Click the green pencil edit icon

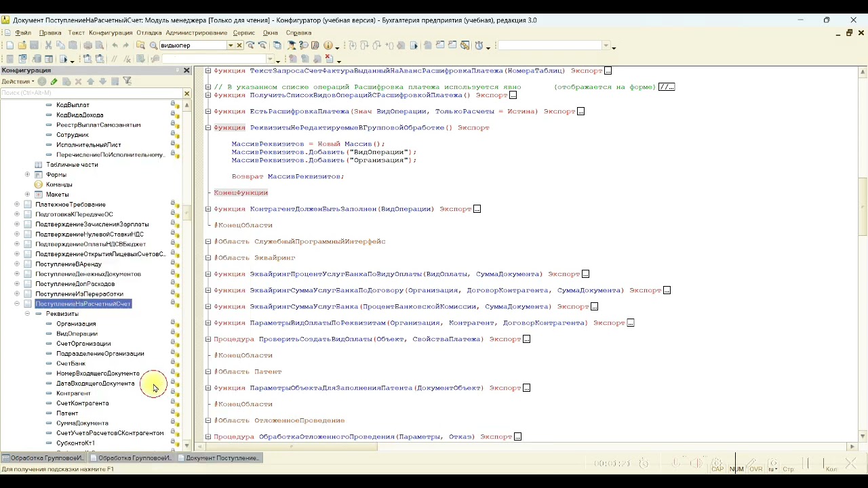click(54, 81)
